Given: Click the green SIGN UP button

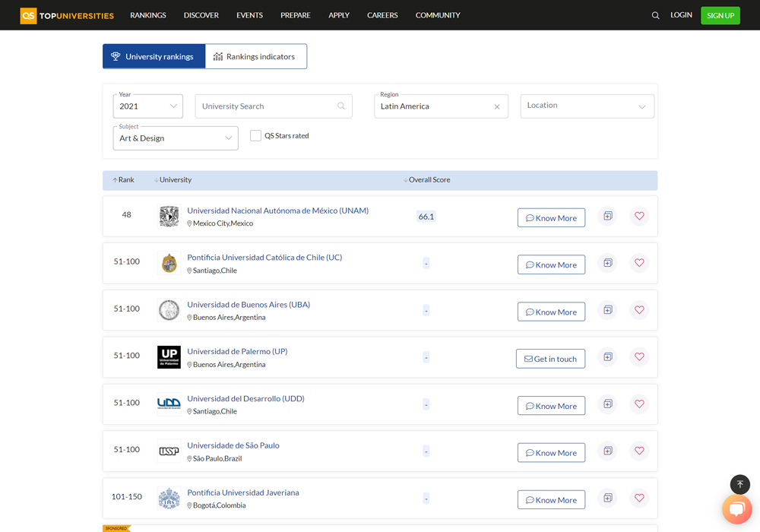Looking at the screenshot, I should [x=720, y=15].
